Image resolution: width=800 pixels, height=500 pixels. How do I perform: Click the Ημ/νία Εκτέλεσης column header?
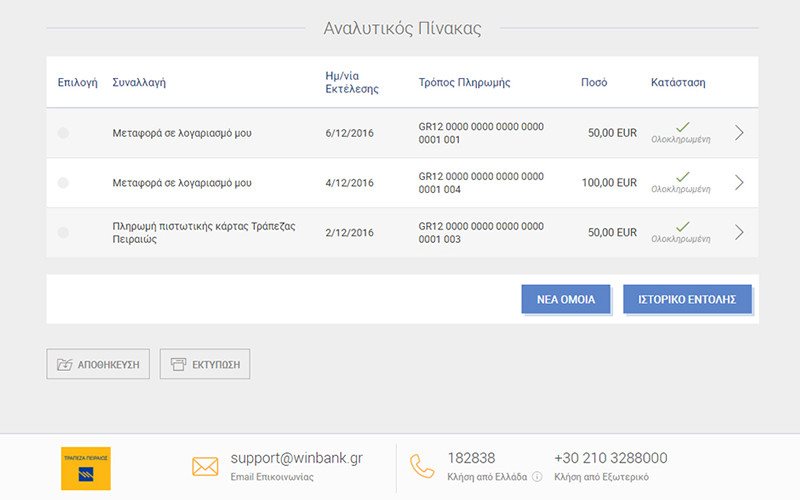352,82
